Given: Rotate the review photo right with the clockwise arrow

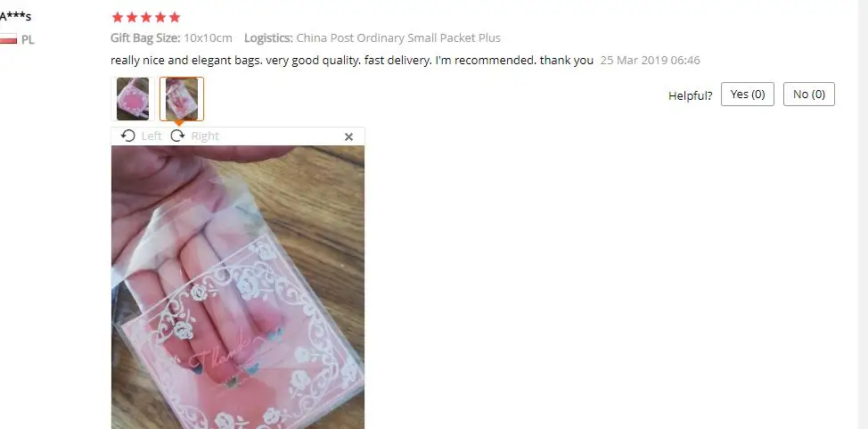Looking at the screenshot, I should pos(177,136).
